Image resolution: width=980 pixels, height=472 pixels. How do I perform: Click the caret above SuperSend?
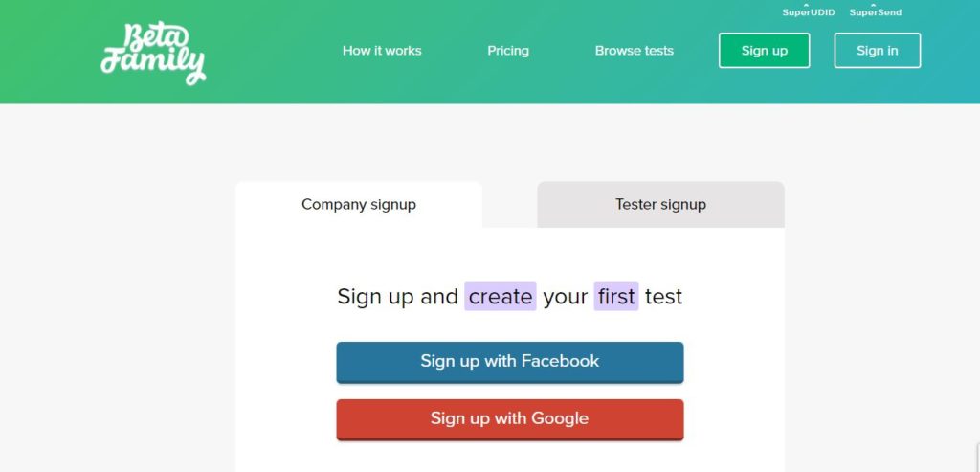(x=873, y=5)
